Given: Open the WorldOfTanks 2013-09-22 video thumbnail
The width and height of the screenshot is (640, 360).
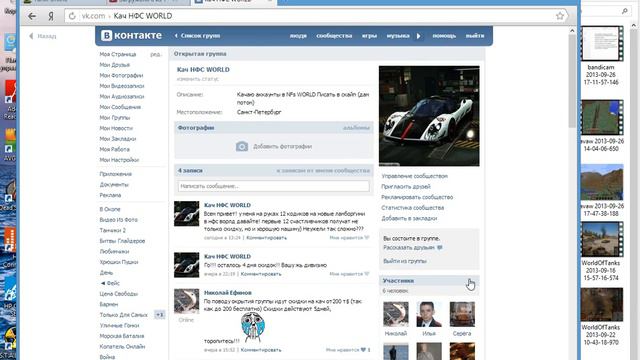Looking at the screenshot, I should click(x=602, y=304).
